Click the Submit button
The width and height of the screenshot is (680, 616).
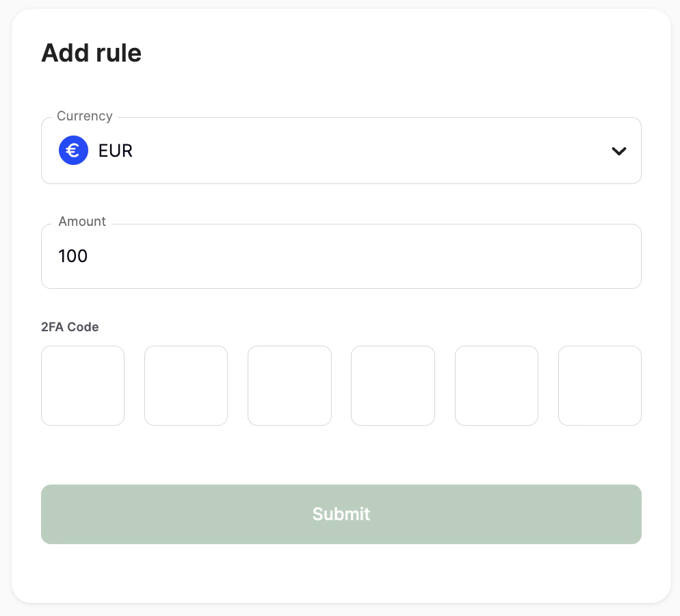click(x=341, y=514)
